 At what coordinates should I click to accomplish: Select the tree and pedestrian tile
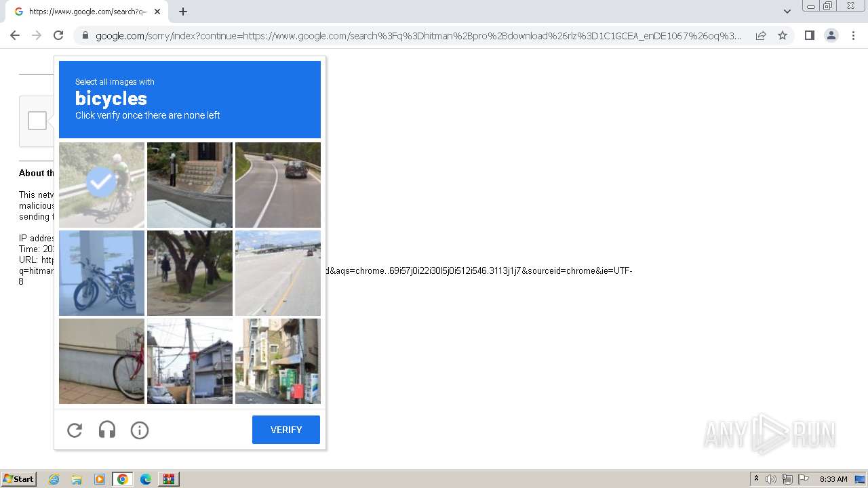pos(190,273)
